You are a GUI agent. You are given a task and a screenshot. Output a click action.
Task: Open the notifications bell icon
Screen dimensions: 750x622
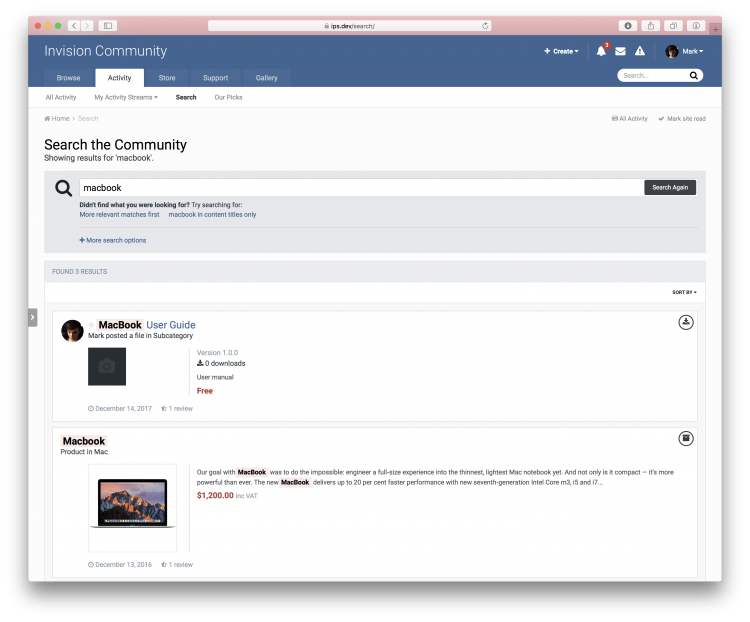click(x=601, y=51)
